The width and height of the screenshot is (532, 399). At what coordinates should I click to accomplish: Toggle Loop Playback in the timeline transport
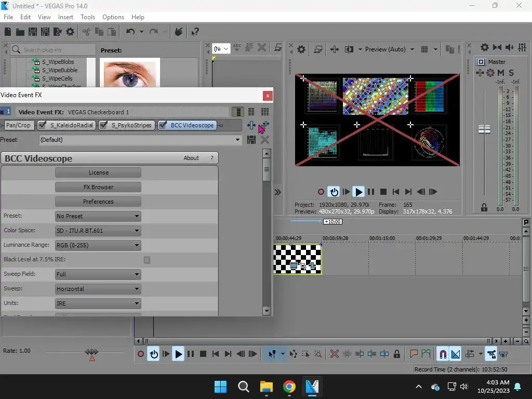pos(154,354)
